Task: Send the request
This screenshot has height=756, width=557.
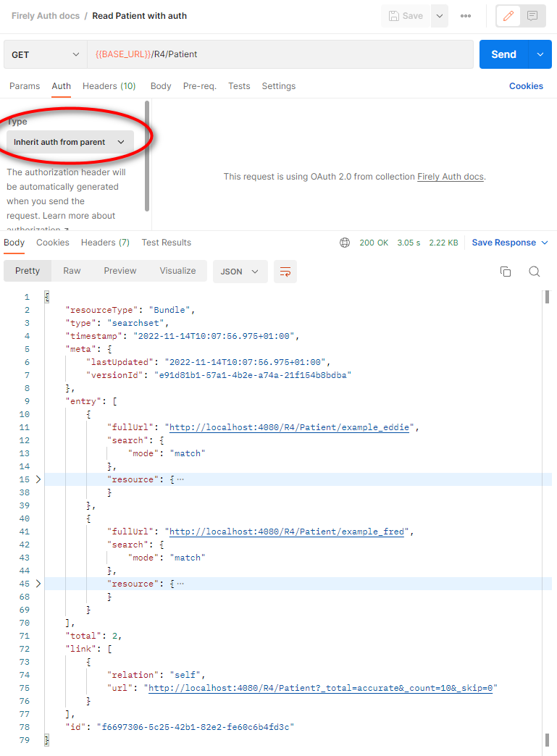Action: pyautogui.click(x=503, y=54)
